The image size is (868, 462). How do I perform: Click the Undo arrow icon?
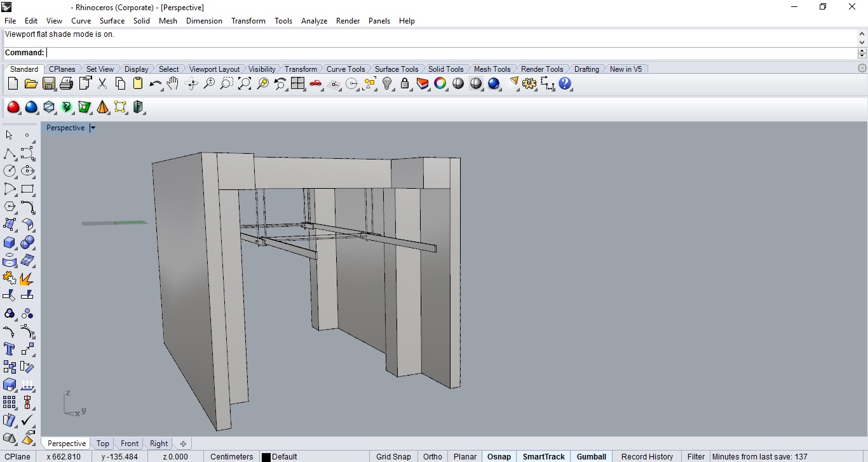click(x=155, y=83)
